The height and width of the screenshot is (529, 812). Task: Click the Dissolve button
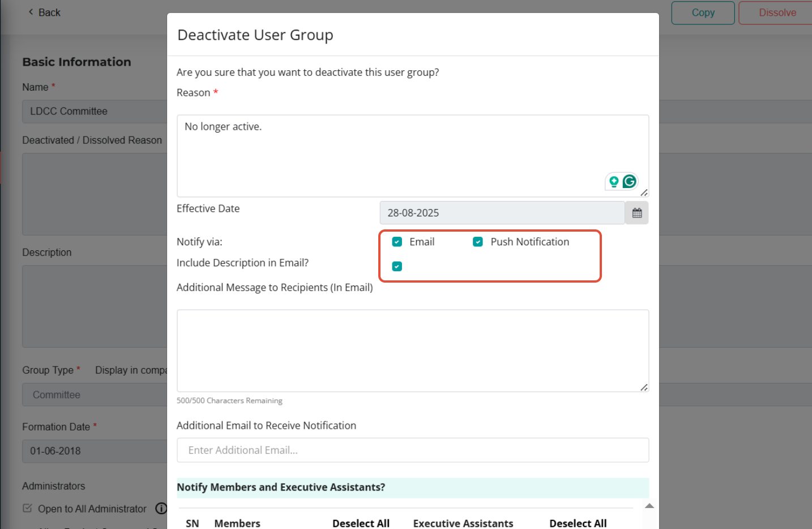pyautogui.click(x=777, y=12)
